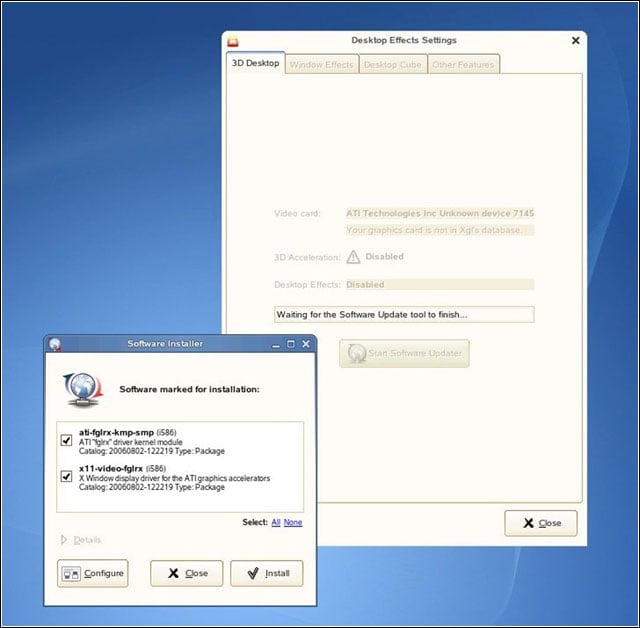Viewport: 640px width, 628px height.
Task: Select None packages link
Action: pos(293,522)
